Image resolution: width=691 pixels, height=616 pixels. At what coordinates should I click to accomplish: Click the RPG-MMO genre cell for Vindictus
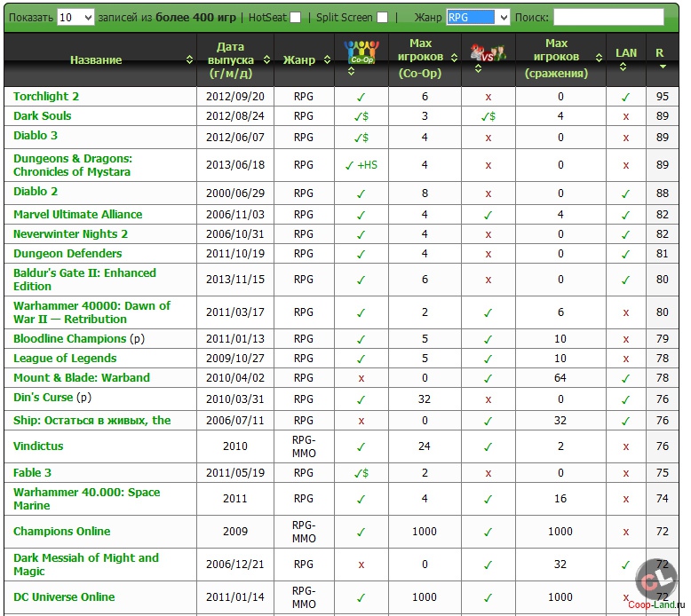click(x=304, y=446)
